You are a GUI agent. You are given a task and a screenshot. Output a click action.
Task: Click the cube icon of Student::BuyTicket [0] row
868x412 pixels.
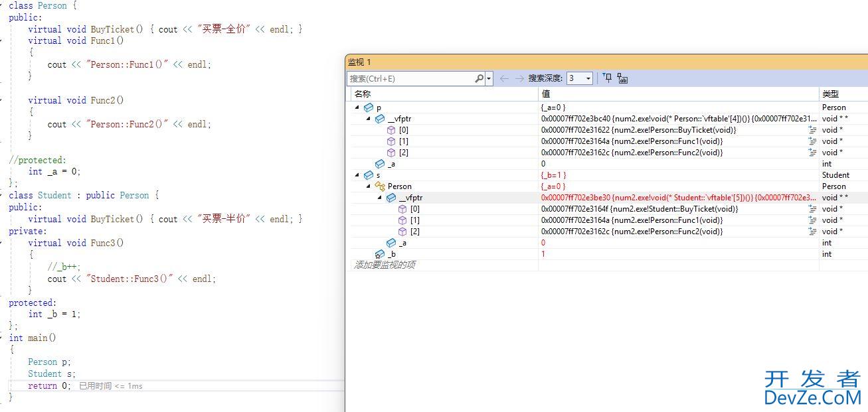click(402, 209)
